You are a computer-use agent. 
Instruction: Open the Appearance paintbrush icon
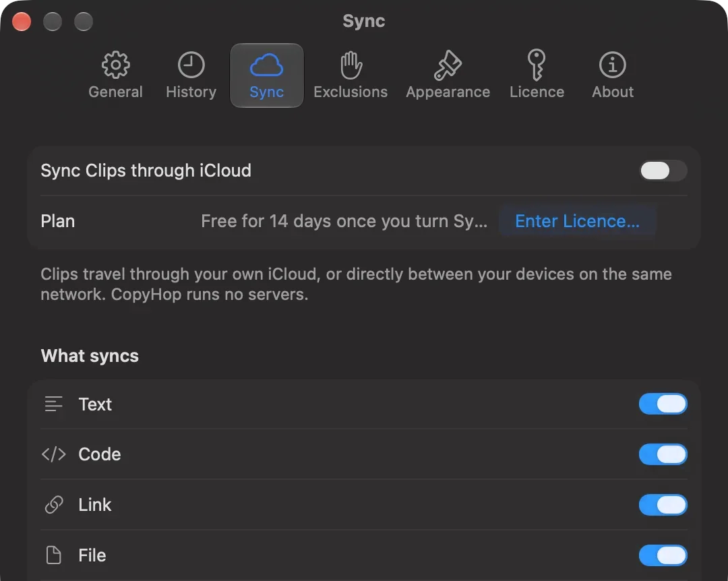(448, 65)
